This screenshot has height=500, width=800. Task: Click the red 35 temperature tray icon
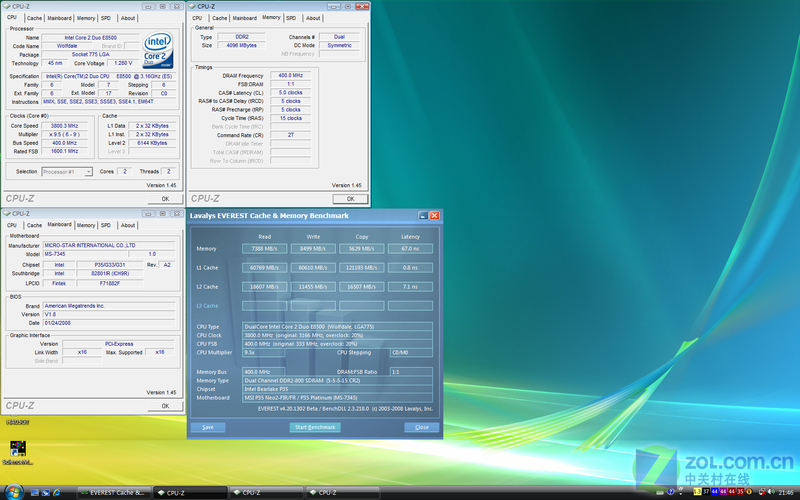[x=740, y=491]
